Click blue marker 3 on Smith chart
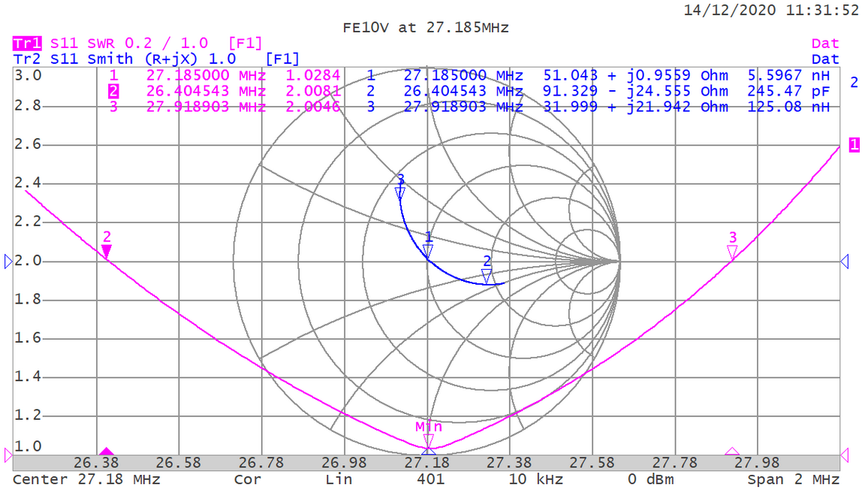The image size is (868, 502). pyautogui.click(x=399, y=193)
